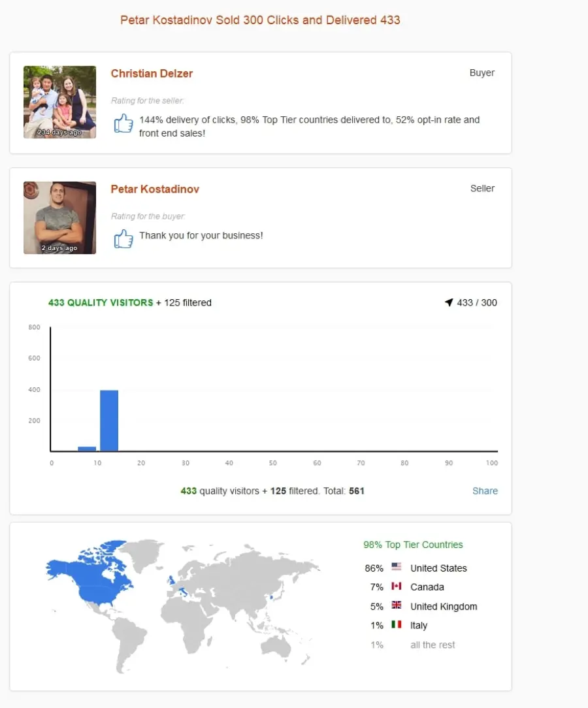
Task: Click the 'all the rest' country entry
Action: [x=433, y=645]
